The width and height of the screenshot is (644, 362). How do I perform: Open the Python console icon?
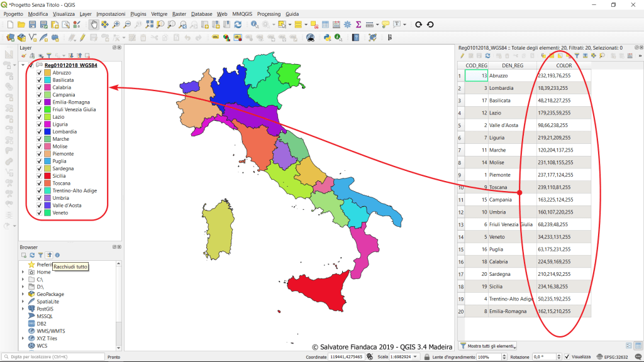pos(327,38)
